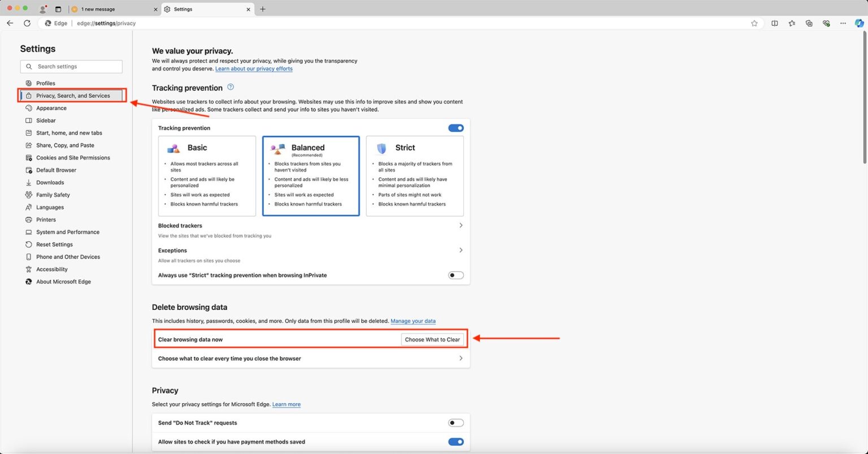Go back to the previous page
Image resolution: width=868 pixels, height=454 pixels.
[x=10, y=23]
